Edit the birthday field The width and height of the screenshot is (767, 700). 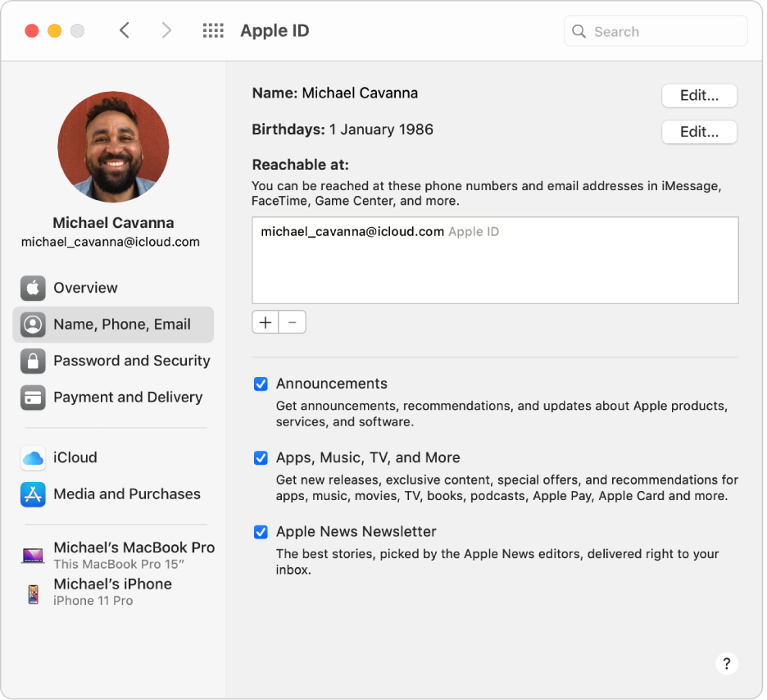tap(698, 132)
